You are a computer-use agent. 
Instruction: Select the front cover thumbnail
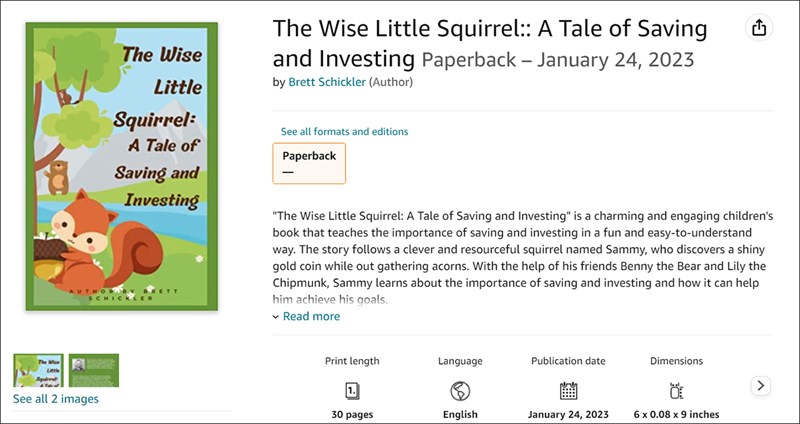(x=38, y=370)
